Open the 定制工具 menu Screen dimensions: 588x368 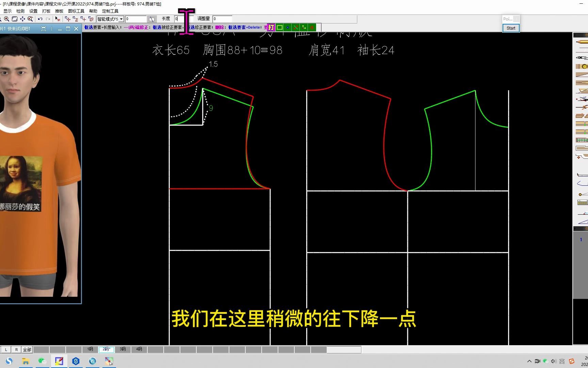(x=110, y=11)
